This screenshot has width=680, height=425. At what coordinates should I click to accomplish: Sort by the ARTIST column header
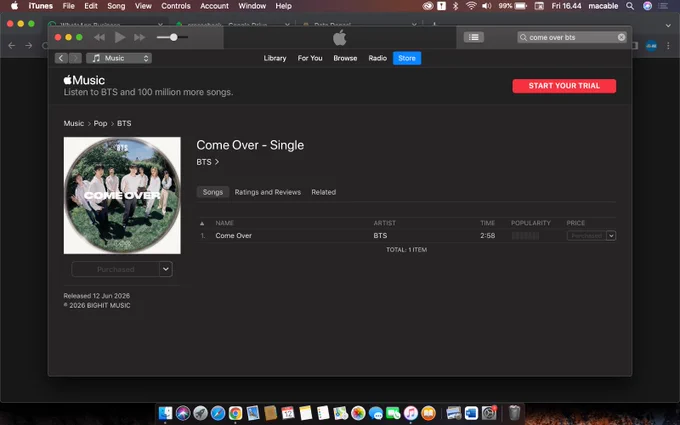(385, 223)
